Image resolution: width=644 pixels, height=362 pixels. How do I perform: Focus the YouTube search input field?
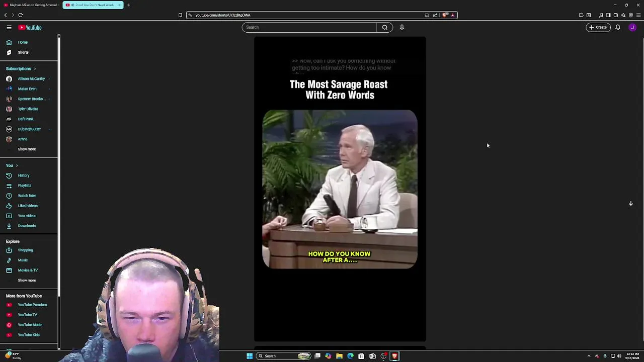click(309, 27)
